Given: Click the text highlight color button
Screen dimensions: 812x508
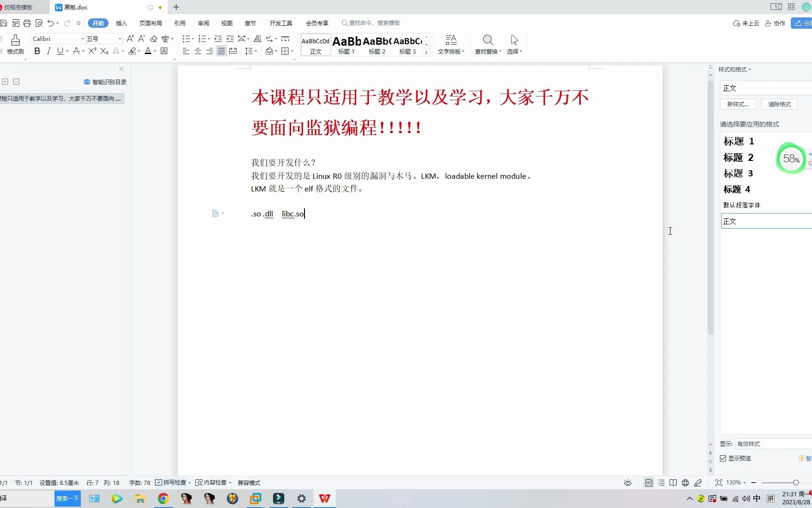Looking at the screenshot, I should 133,51.
